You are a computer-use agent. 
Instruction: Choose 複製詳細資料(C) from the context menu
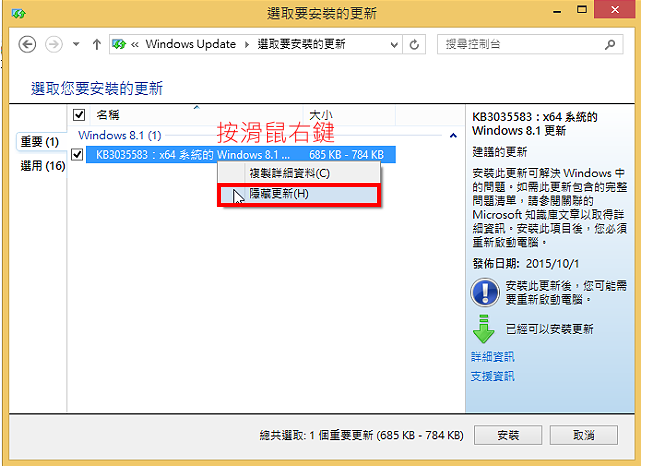[299, 173]
